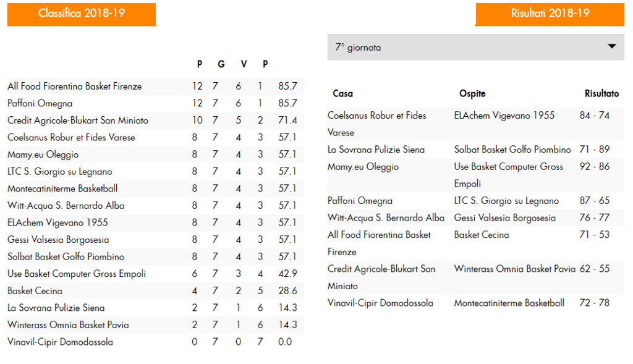
Task: Open the Classifica 2018-19 tab
Action: pyautogui.click(x=82, y=14)
